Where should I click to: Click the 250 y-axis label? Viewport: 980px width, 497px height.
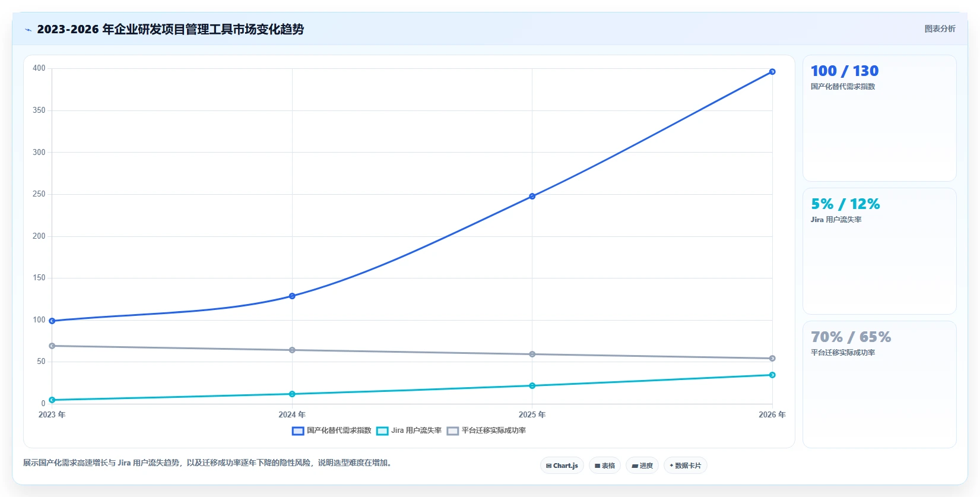(x=39, y=194)
